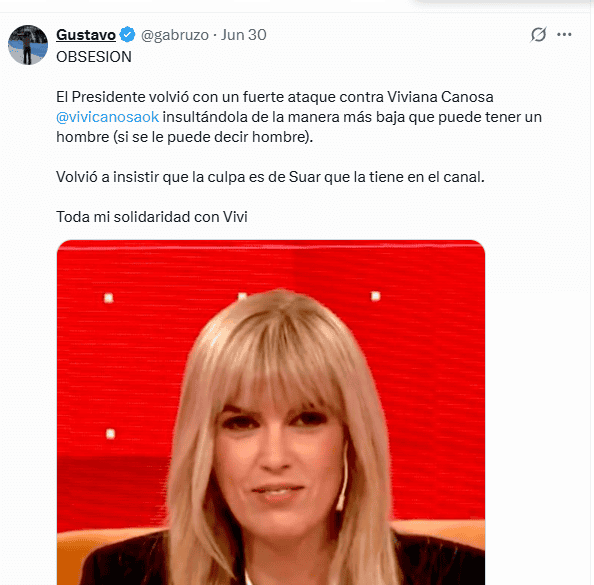This screenshot has width=594, height=585.
Task: Open the Grok explain-this-post icon
Action: pyautogui.click(x=538, y=34)
